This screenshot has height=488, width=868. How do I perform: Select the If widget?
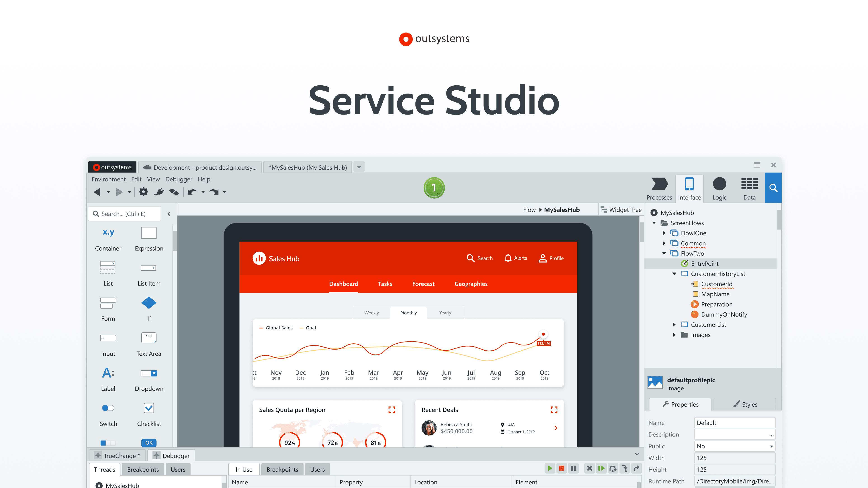tap(149, 309)
